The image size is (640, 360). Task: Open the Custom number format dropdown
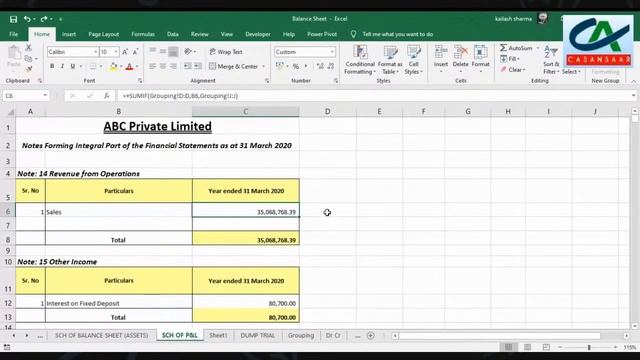332,52
